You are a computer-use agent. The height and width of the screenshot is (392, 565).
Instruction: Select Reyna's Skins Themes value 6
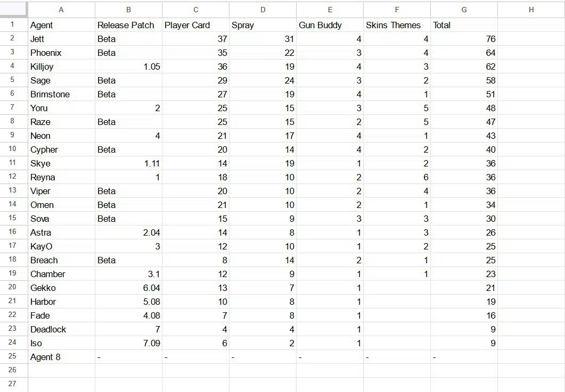[x=397, y=177]
